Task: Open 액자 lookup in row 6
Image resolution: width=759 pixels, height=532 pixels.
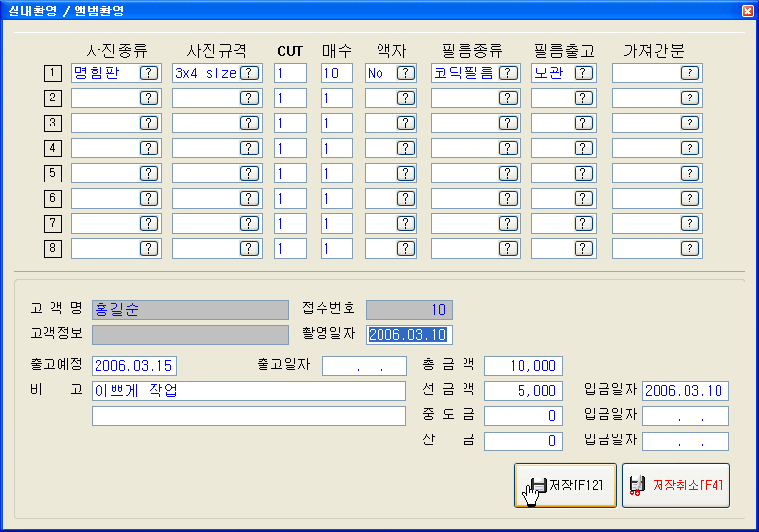Action: click(406, 199)
